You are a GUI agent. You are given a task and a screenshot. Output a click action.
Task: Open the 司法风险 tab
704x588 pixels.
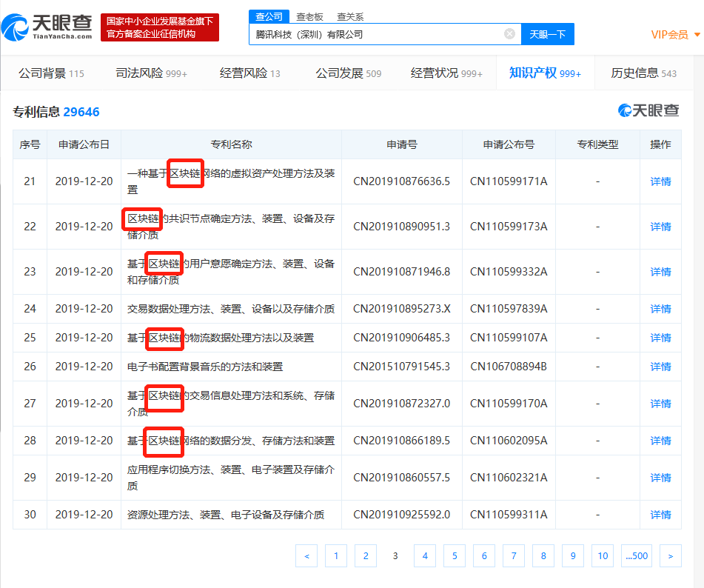click(x=139, y=72)
